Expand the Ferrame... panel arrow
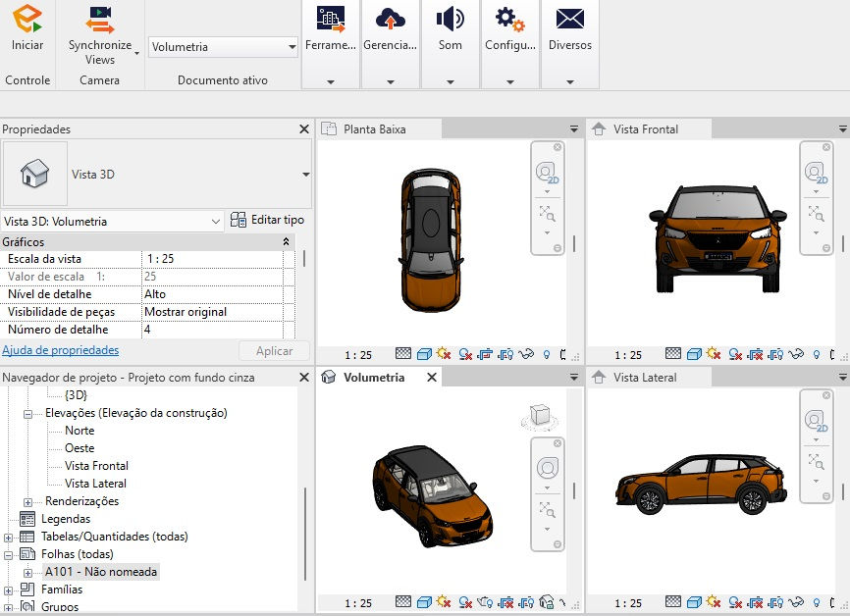 pos(331,82)
